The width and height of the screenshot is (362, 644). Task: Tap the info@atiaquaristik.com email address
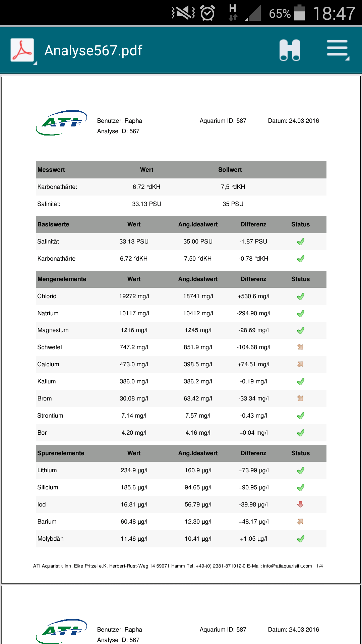pyautogui.click(x=287, y=566)
